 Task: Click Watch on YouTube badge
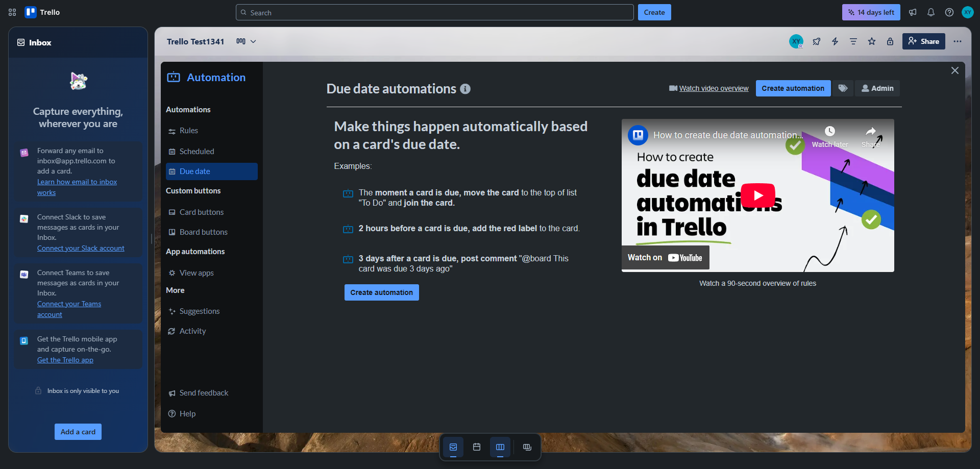click(x=666, y=258)
